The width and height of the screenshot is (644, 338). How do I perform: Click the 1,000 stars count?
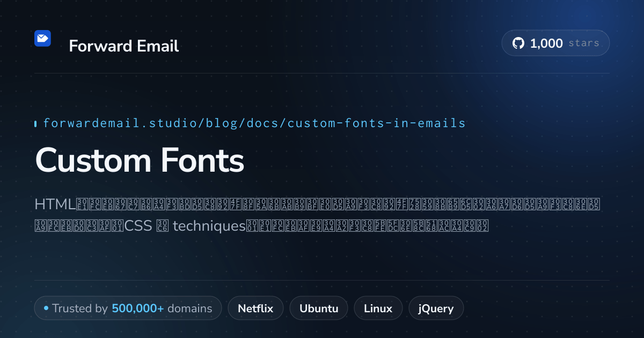point(546,43)
